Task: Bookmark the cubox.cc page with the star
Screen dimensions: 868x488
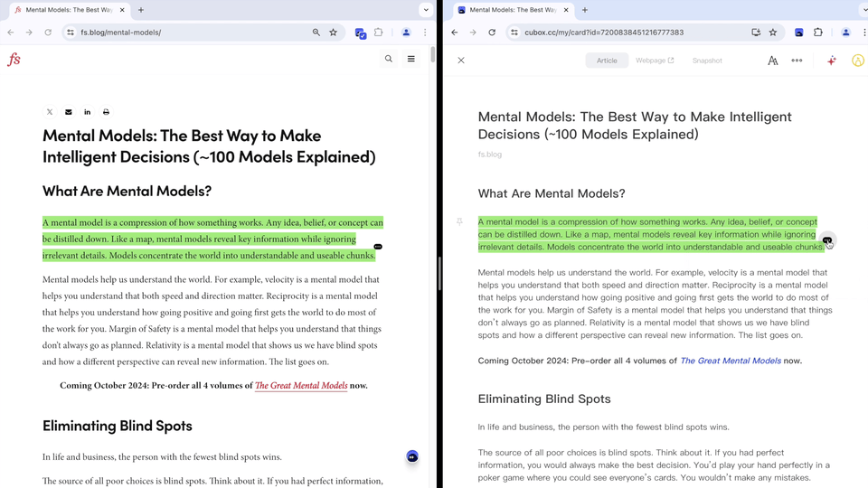Action: (x=773, y=33)
